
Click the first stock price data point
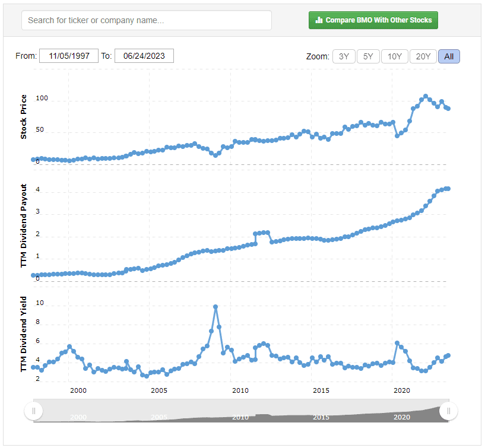pos(34,160)
